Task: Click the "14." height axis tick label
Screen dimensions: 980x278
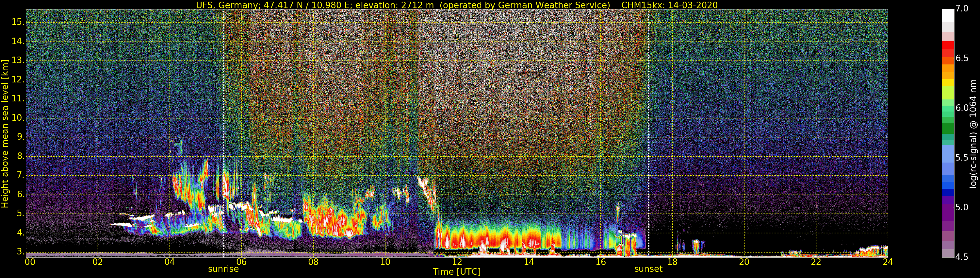Action: pyautogui.click(x=18, y=41)
